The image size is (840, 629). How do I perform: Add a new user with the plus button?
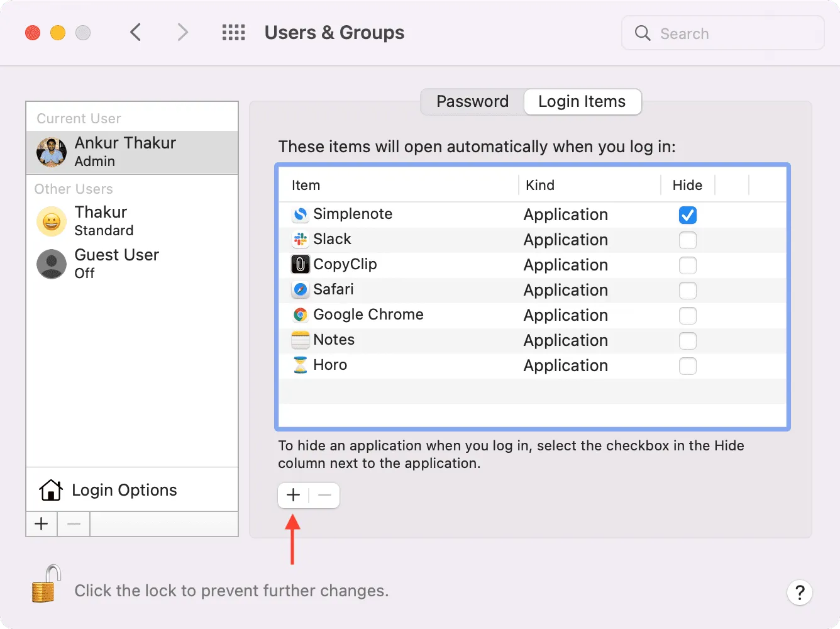(41, 524)
